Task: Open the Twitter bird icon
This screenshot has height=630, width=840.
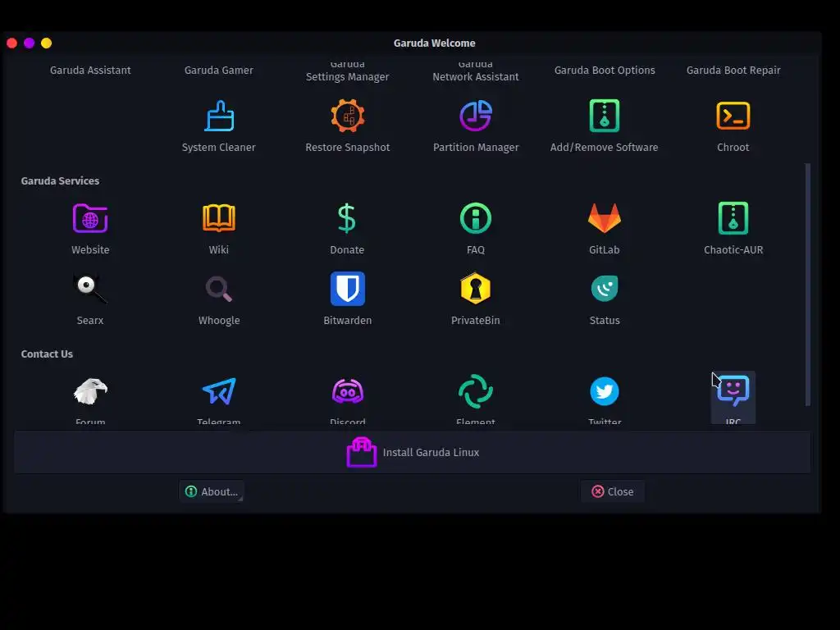Action: pos(605,391)
